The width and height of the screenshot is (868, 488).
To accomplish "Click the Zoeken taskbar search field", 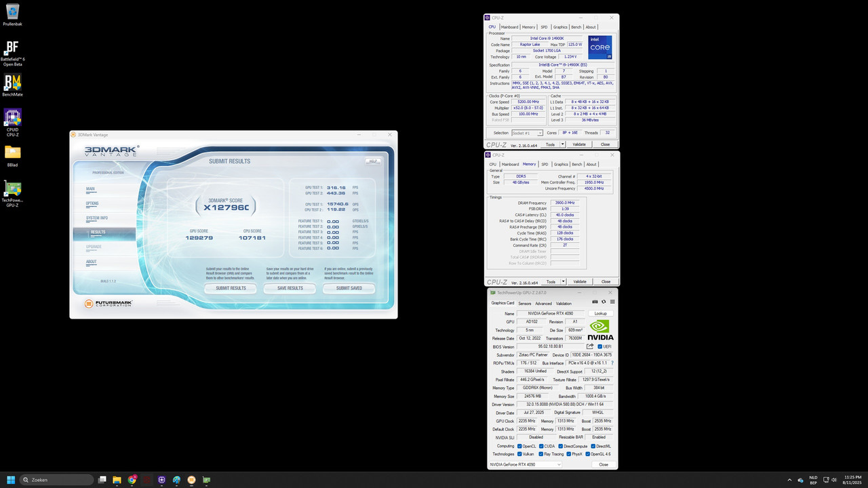I will 57,480.
